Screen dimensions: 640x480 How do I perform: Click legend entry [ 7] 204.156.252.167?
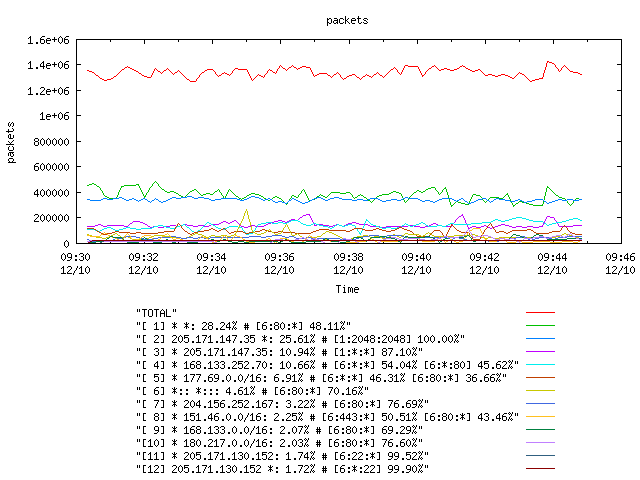point(282,404)
